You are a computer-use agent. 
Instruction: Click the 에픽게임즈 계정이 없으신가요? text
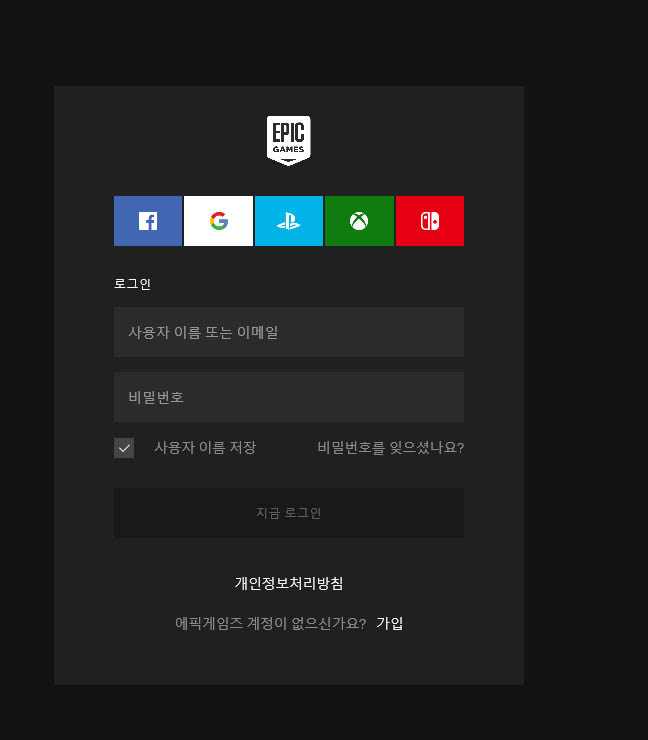[270, 623]
